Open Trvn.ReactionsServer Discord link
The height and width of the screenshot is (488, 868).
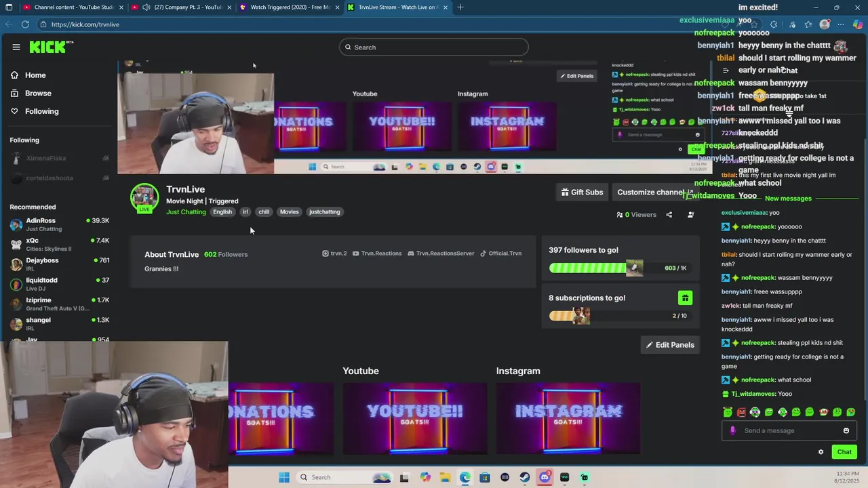click(441, 253)
